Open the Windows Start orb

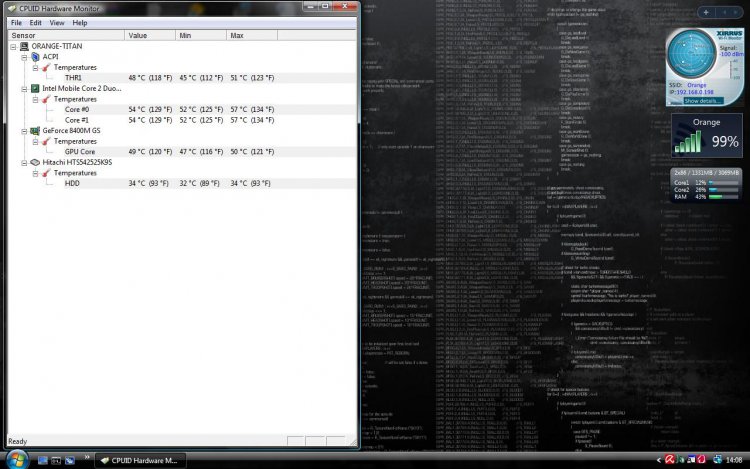tap(17, 459)
